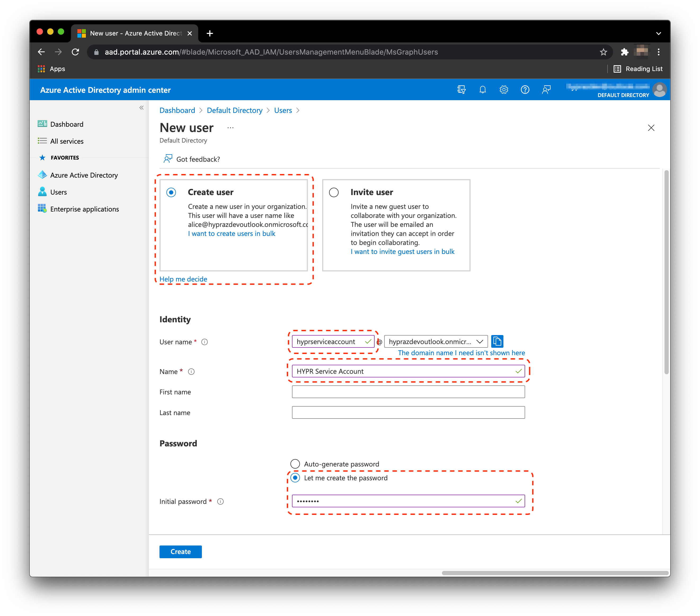This screenshot has height=616, width=700.
Task: Go to All services in sidebar
Action: click(x=67, y=141)
